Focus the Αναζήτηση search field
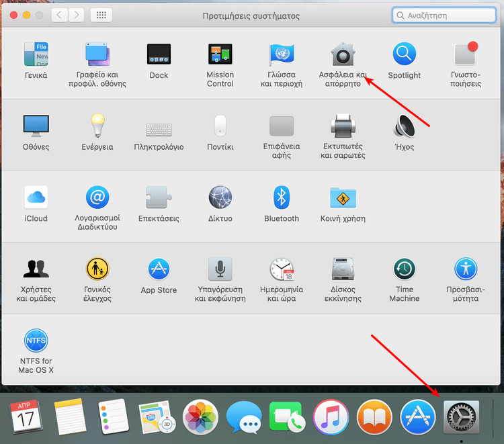 (444, 15)
